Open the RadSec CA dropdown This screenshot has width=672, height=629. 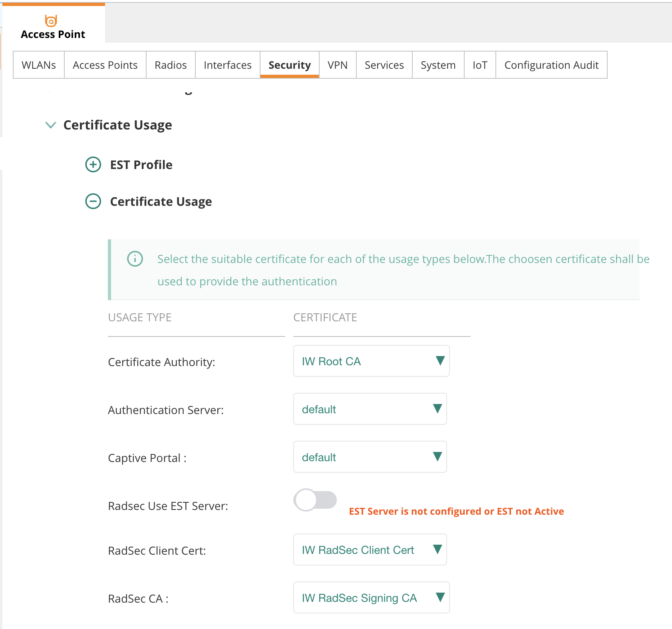371,597
